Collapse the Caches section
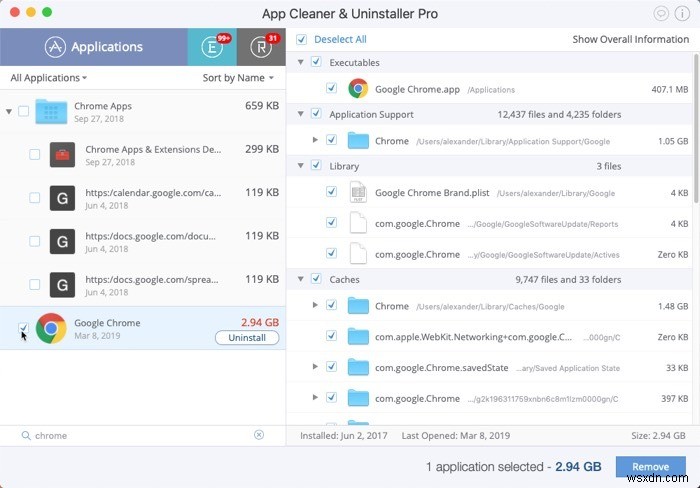The image size is (700, 488). [301, 279]
